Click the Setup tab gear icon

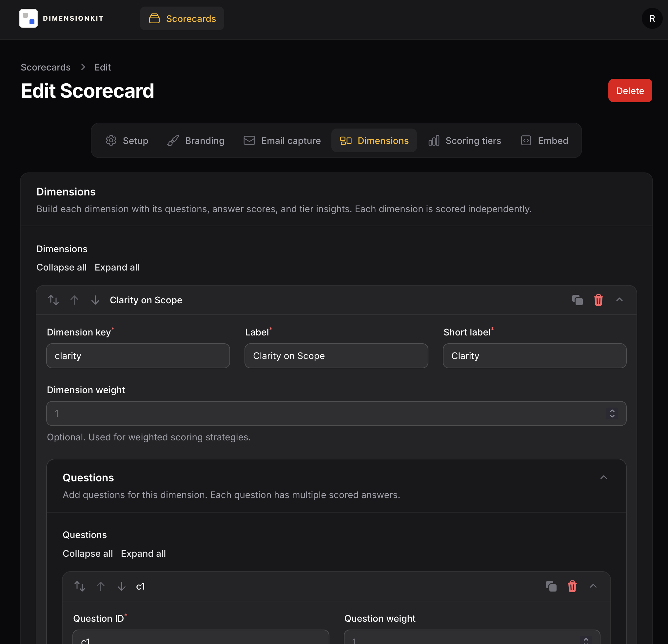[x=111, y=140]
